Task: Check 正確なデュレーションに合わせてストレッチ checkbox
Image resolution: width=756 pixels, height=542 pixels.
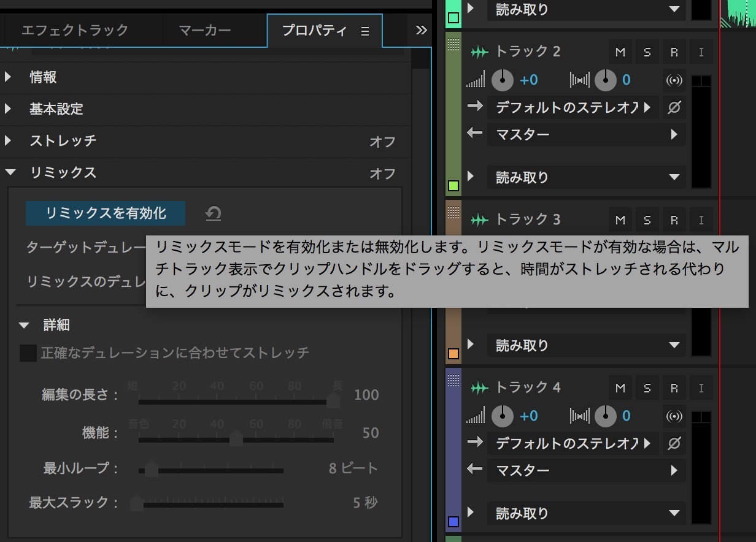Action: [x=28, y=353]
